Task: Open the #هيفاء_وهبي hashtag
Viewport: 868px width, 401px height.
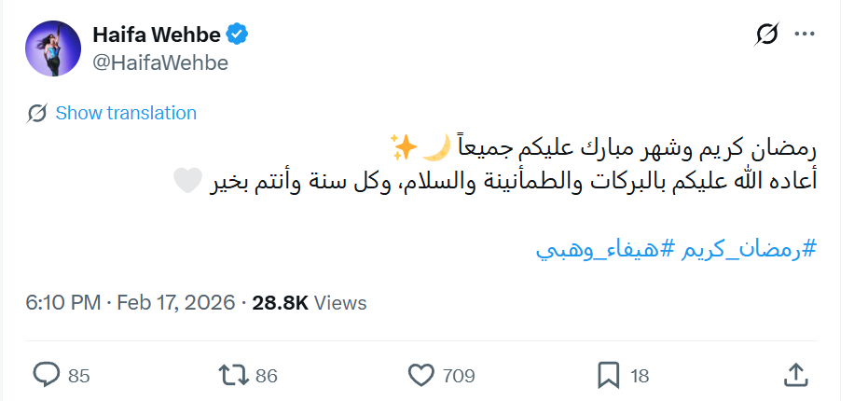Action: (x=605, y=250)
